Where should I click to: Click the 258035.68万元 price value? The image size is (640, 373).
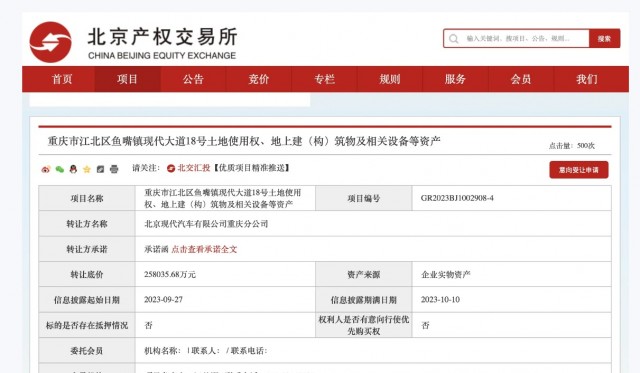(170, 275)
